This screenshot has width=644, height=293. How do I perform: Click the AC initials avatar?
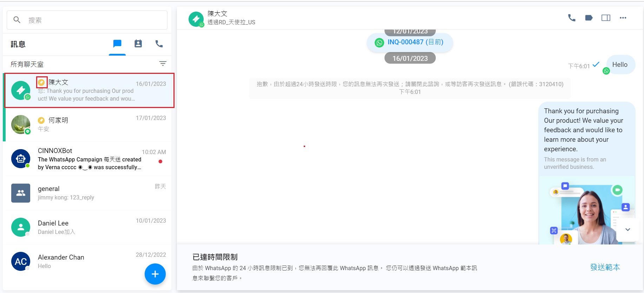[x=21, y=261]
